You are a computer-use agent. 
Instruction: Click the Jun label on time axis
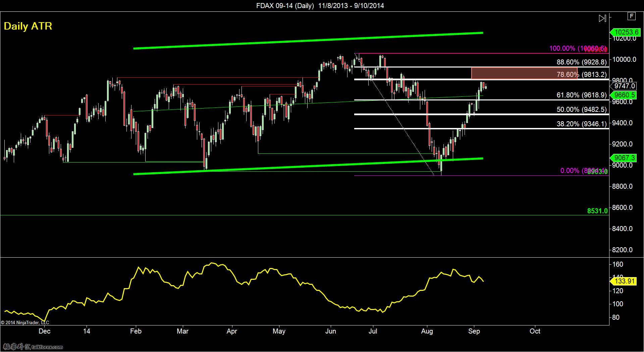tap(331, 331)
